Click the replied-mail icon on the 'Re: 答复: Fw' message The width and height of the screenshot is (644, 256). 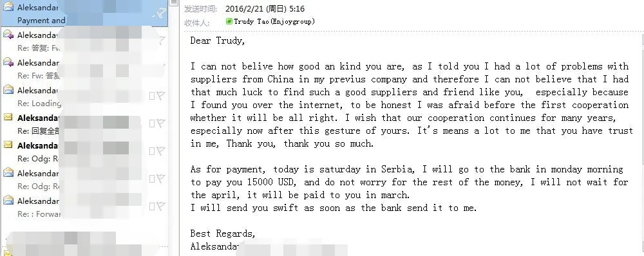pyautogui.click(x=8, y=35)
